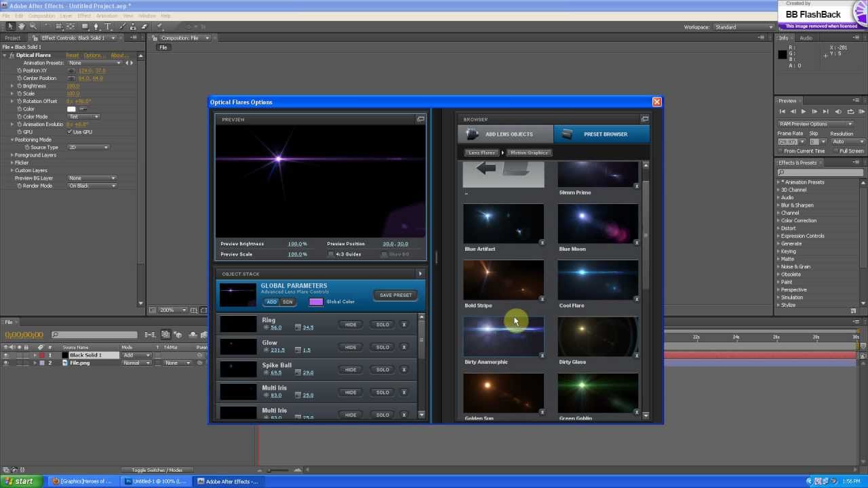Select the Pen tool in toolbar
Image resolution: width=868 pixels, height=488 pixels.
96,26
